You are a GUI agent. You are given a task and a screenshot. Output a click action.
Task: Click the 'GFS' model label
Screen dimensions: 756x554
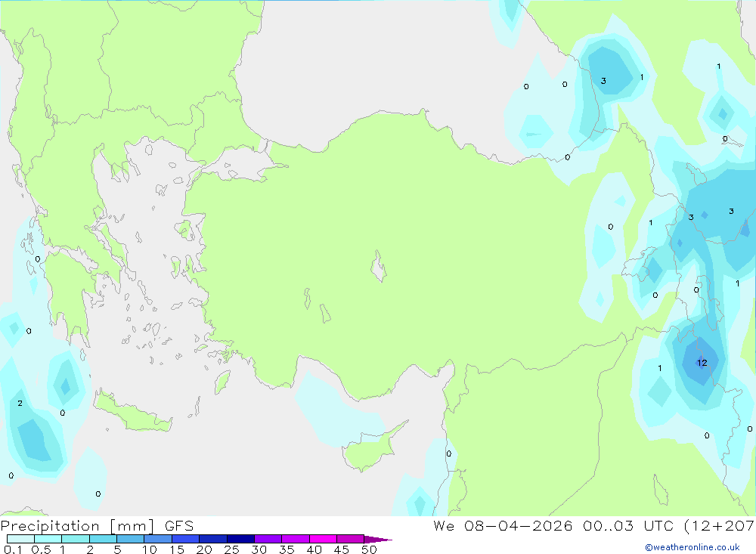pos(179,525)
